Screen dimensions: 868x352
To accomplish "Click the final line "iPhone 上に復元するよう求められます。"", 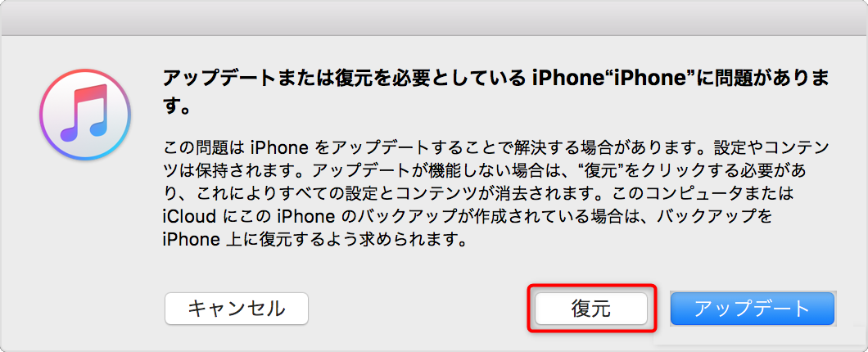I will coord(314,240).
